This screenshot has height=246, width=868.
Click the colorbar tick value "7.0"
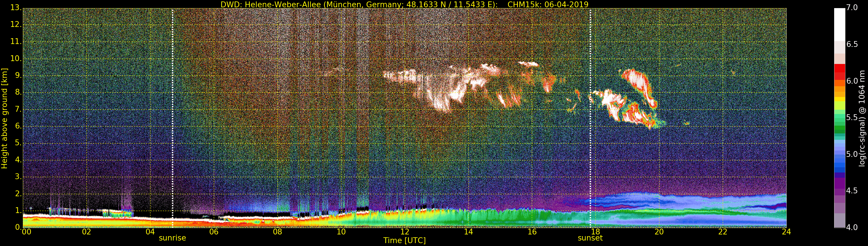pyautogui.click(x=852, y=8)
